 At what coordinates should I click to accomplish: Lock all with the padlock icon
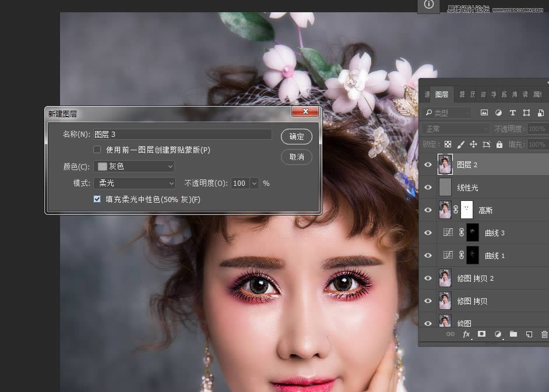pyautogui.click(x=499, y=144)
